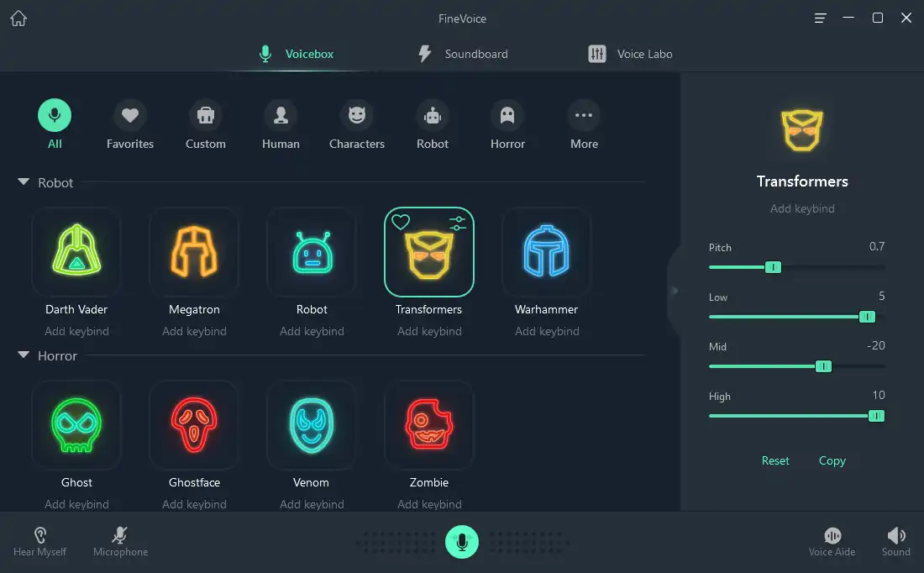Add keybind under Transformers title in panel
The image size is (924, 573).
[x=802, y=208]
